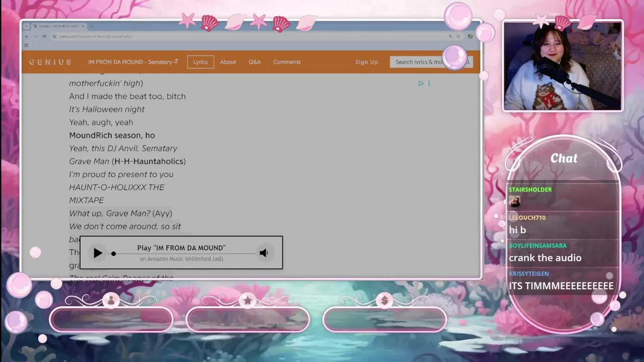This screenshot has width=644, height=362.
Task: Click the ad choices triangle icon
Action: [421, 83]
